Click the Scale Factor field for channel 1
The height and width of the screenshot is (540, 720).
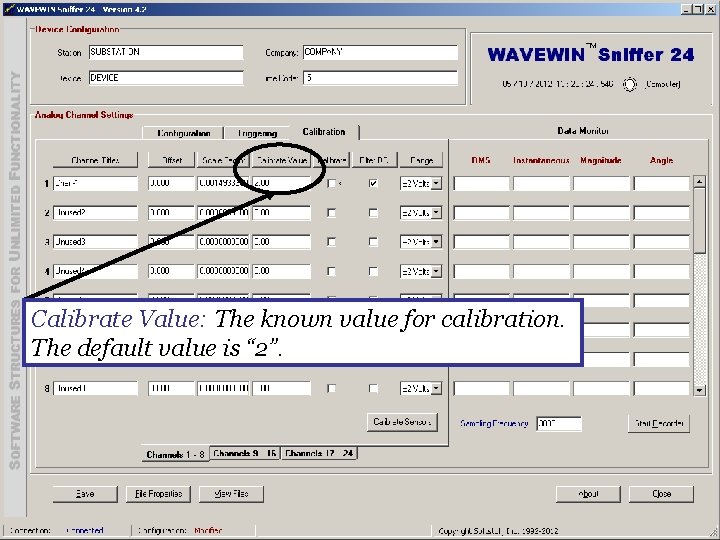tap(223, 183)
